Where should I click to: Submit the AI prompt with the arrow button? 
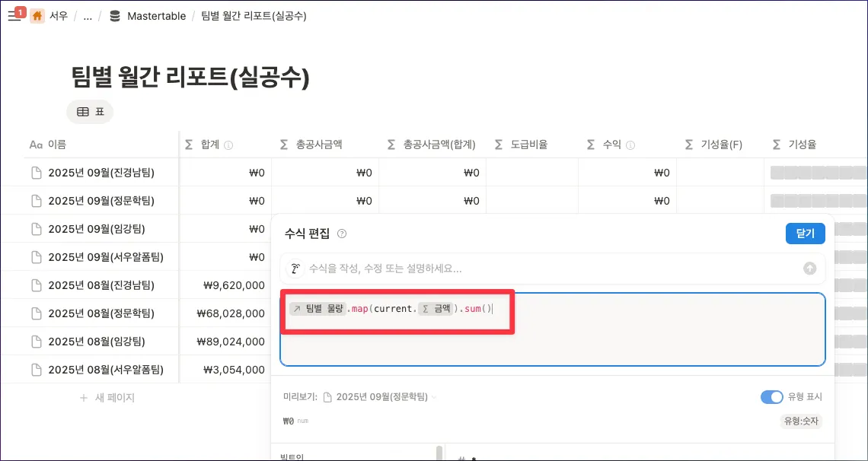810,269
